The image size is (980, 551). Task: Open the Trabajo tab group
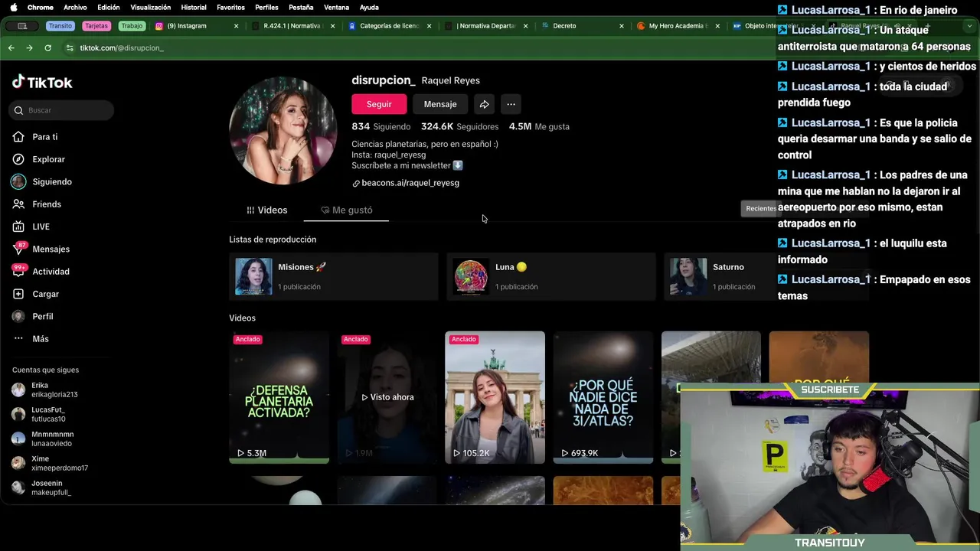(132, 26)
